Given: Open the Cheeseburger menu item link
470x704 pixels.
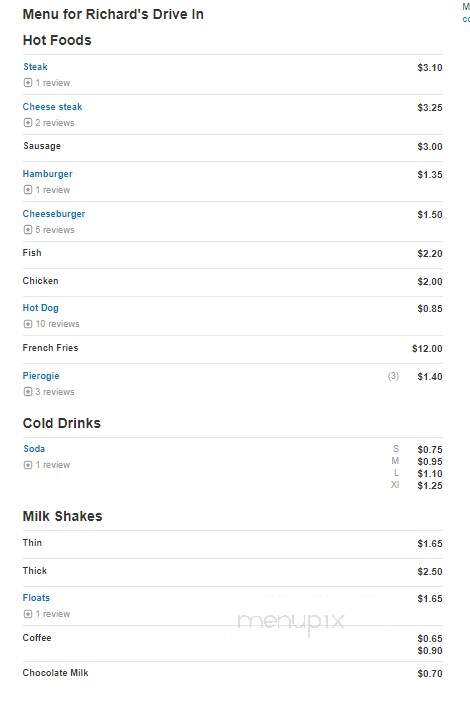Looking at the screenshot, I should tap(54, 214).
